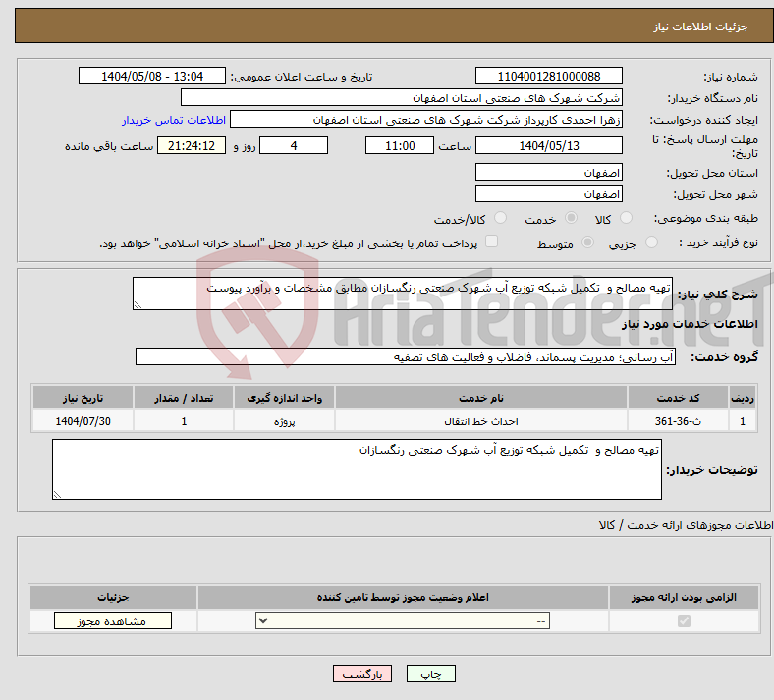Click the general description (شرح کلی نیاز) textarea
This screenshot has width=774, height=700.
pos(403,294)
